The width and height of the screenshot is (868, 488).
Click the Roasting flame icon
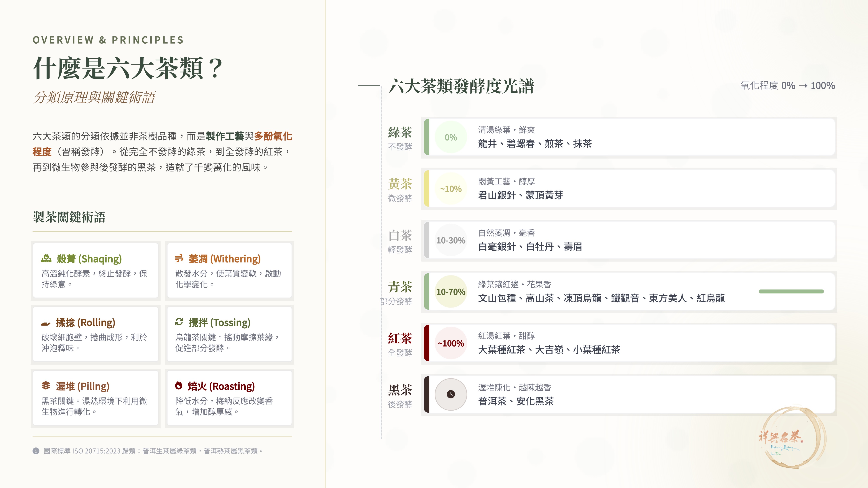[x=179, y=385]
